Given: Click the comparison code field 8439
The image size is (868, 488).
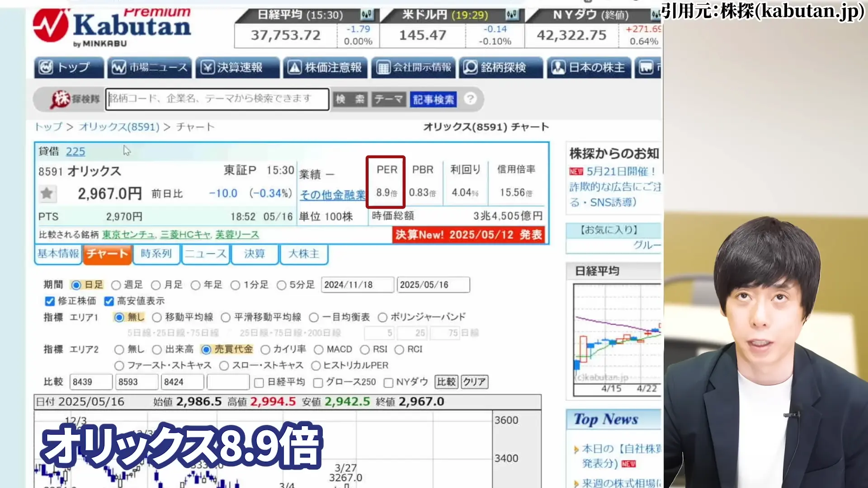Looking at the screenshot, I should point(91,382).
